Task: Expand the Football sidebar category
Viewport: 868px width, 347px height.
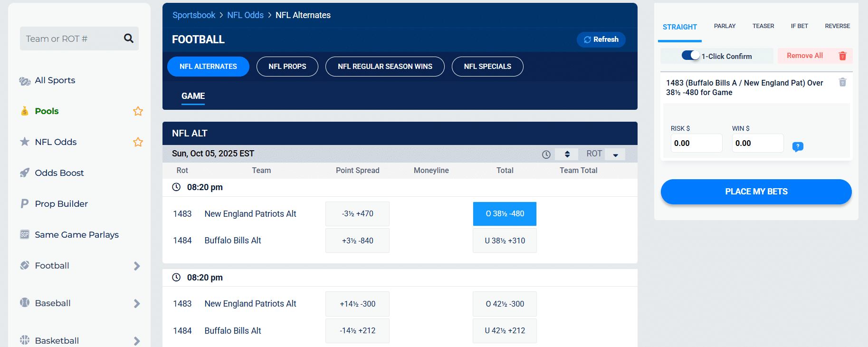Action: coord(137,266)
